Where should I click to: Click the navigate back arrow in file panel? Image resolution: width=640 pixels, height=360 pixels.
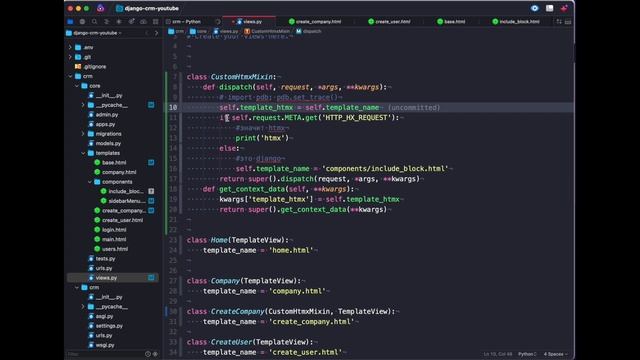click(147, 33)
